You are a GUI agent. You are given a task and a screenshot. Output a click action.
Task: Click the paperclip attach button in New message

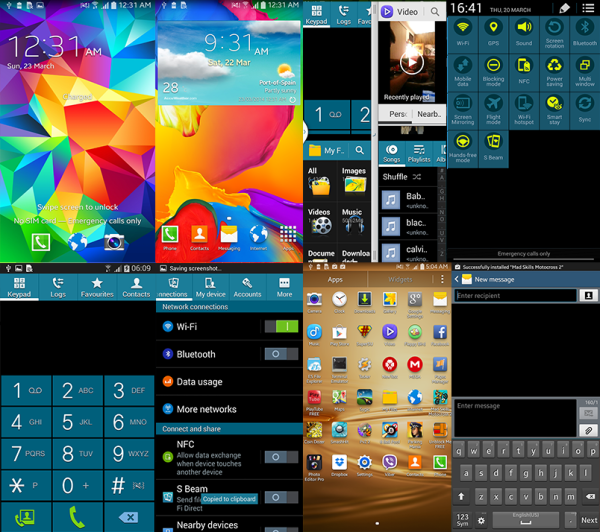coord(589,430)
